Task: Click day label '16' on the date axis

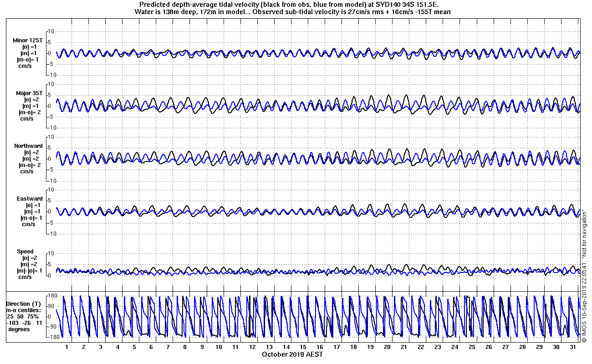Action: 320,347
